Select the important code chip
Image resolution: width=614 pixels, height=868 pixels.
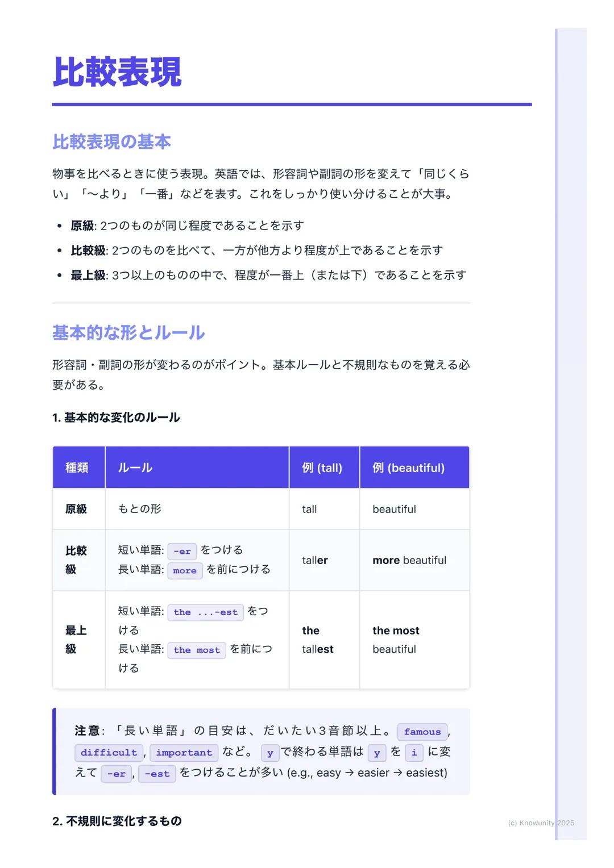click(x=184, y=753)
